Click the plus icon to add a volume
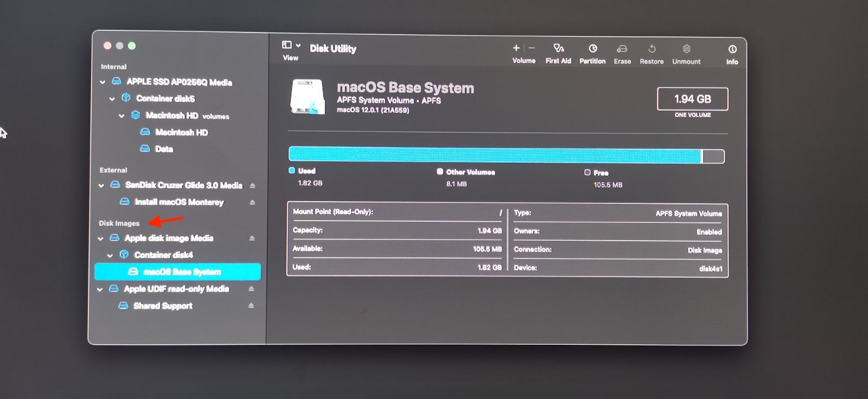 tap(516, 48)
